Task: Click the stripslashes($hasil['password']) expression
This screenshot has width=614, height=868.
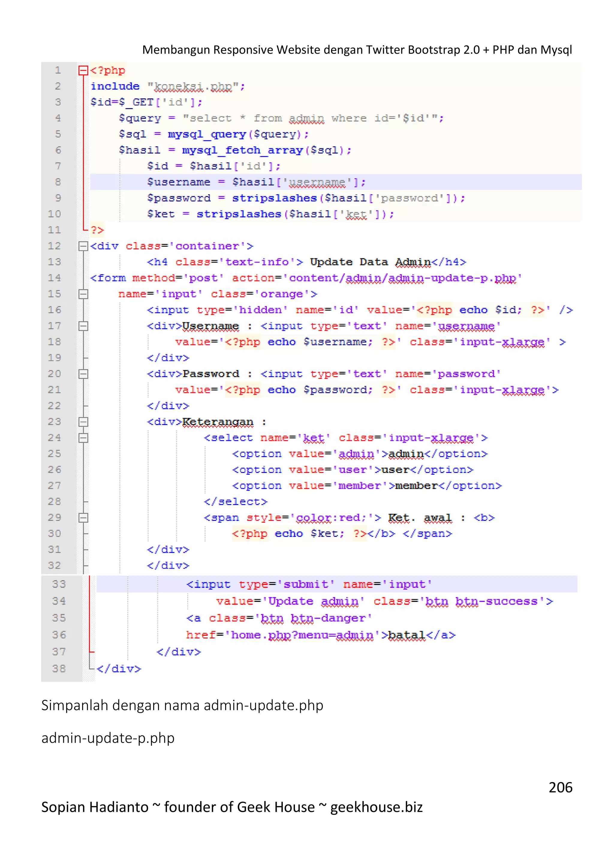Action: tap(345, 198)
